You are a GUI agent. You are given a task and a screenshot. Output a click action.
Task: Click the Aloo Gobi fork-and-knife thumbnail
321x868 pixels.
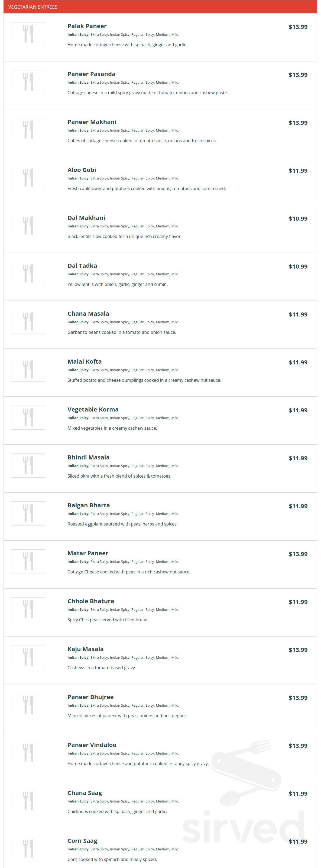tap(28, 178)
